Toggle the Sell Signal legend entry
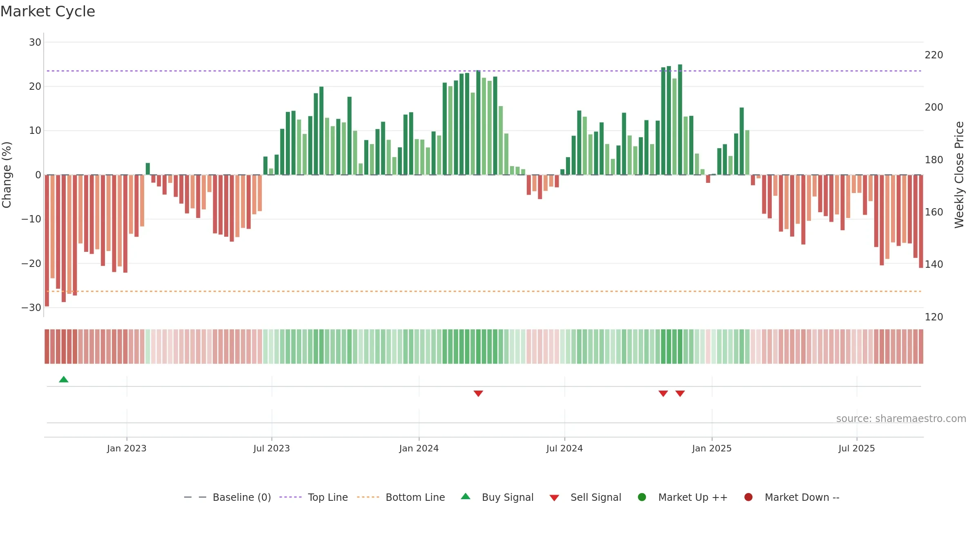 point(585,497)
